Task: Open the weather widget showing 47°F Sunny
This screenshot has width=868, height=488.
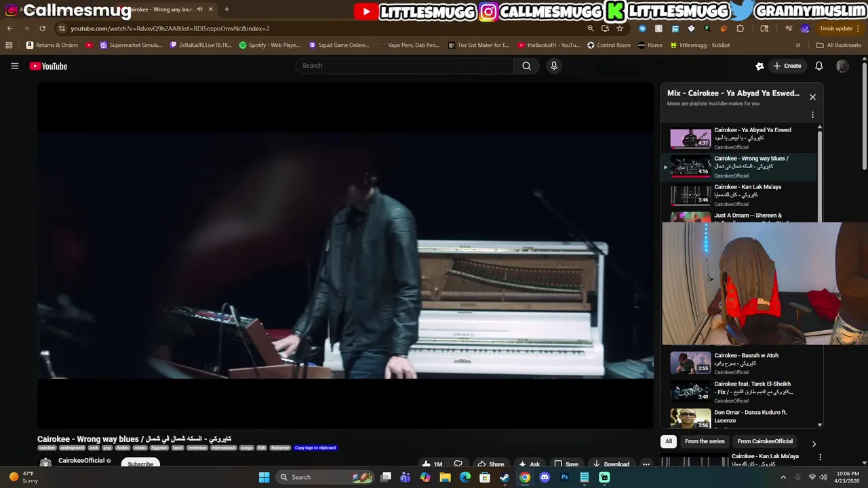Action: click(22, 477)
